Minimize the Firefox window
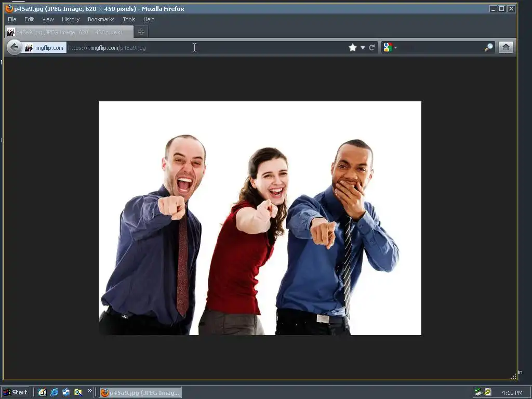The image size is (532, 399). tap(493, 9)
